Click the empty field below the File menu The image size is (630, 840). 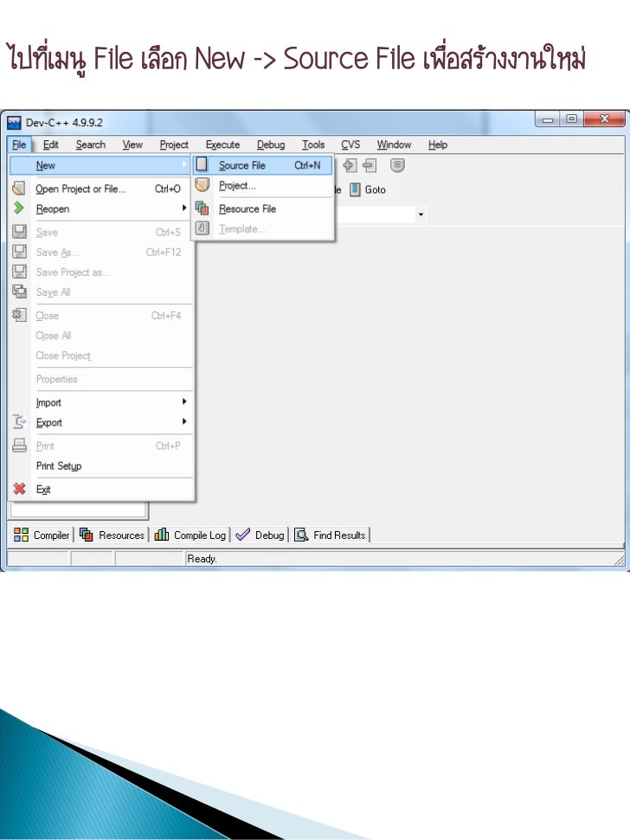(x=79, y=510)
